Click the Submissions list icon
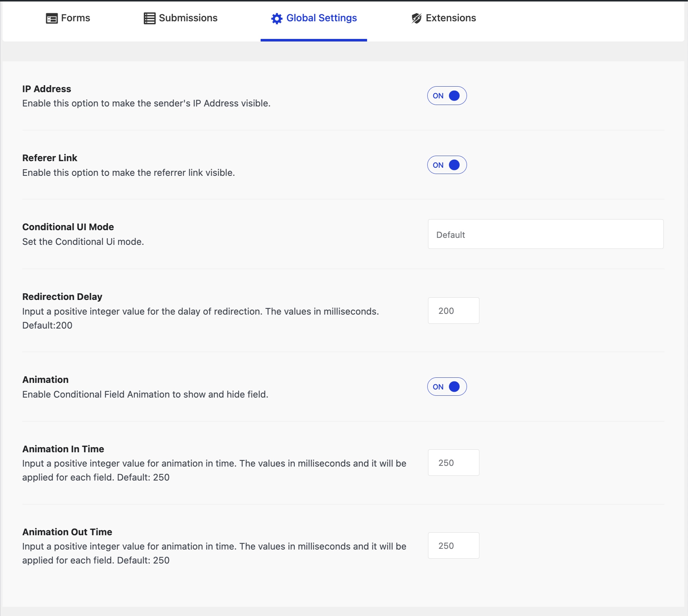 (x=149, y=18)
